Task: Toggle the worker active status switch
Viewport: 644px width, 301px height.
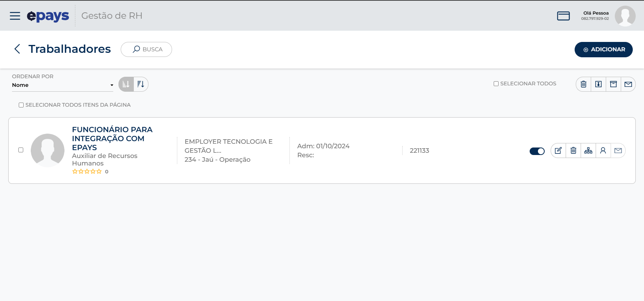Action: pos(537,151)
